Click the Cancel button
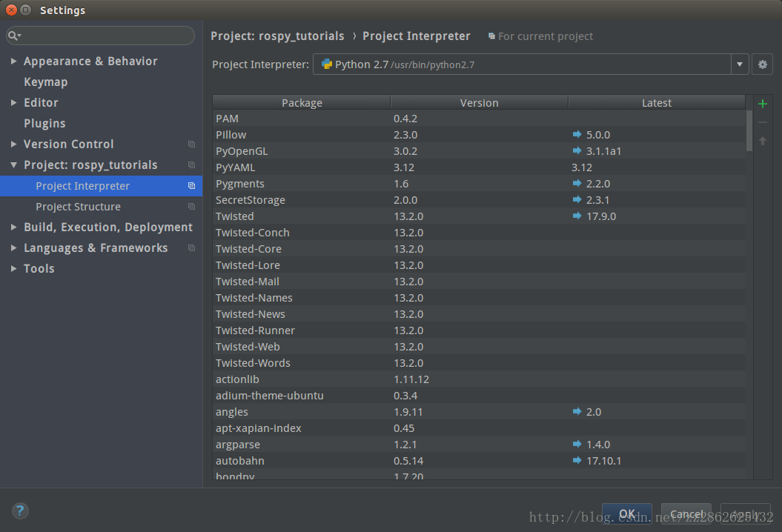Image resolution: width=782 pixels, height=532 pixels. [686, 513]
